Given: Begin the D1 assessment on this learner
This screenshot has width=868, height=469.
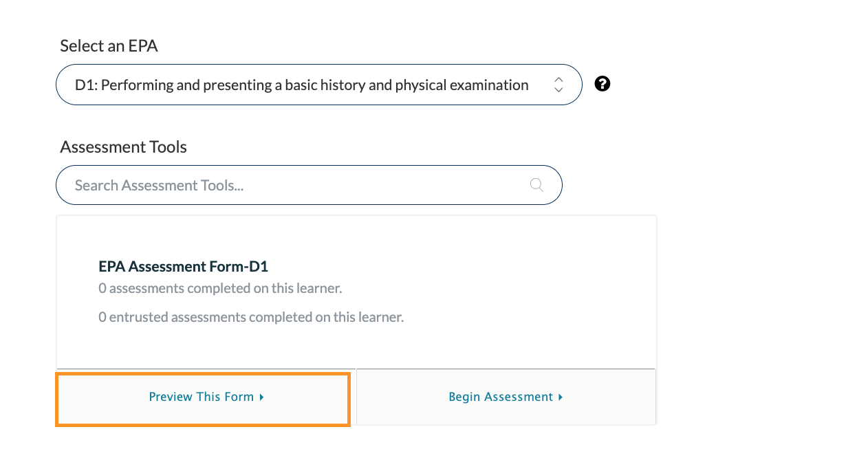Looking at the screenshot, I should click(x=506, y=397).
